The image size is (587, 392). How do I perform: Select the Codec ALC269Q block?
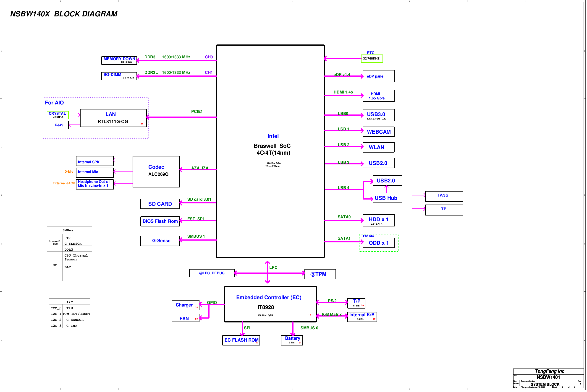pyautogui.click(x=156, y=172)
